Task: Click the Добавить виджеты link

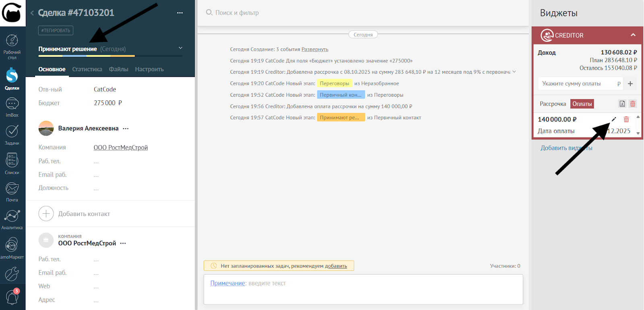Action: pos(566,148)
